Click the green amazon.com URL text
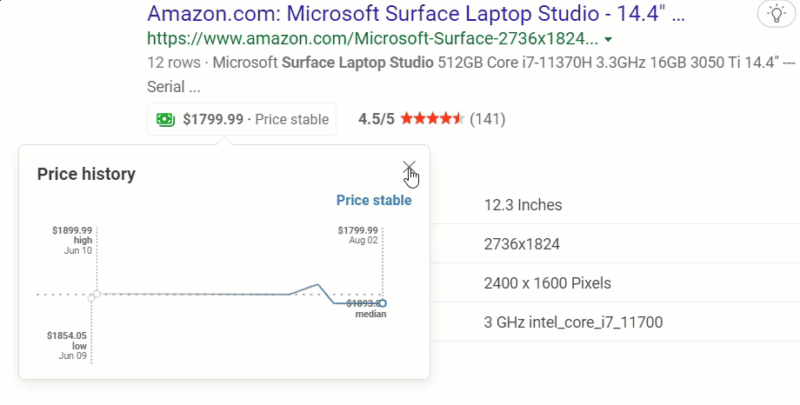 pos(372,40)
